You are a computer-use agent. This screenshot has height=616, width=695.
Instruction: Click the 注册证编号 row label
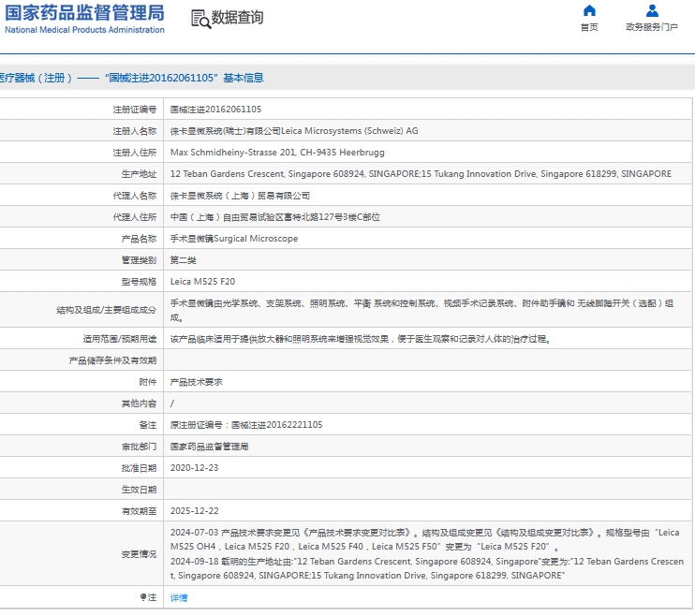[135, 110]
